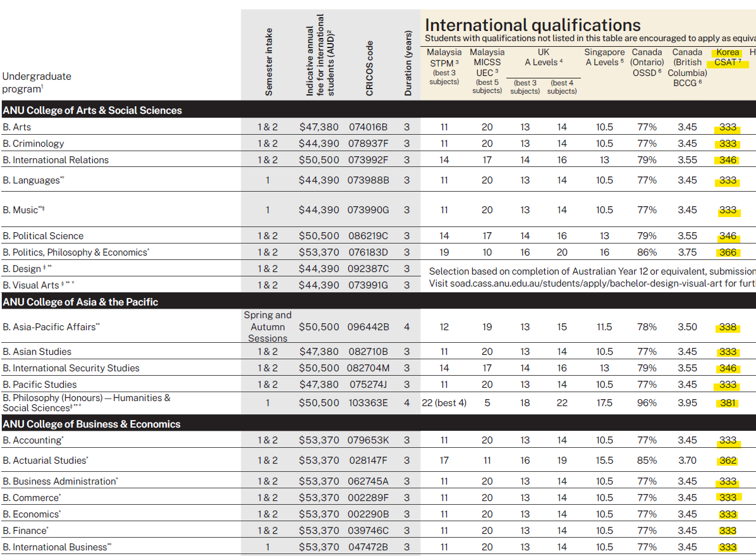Select the highlighted 'Korea CSAT' column header

point(728,57)
